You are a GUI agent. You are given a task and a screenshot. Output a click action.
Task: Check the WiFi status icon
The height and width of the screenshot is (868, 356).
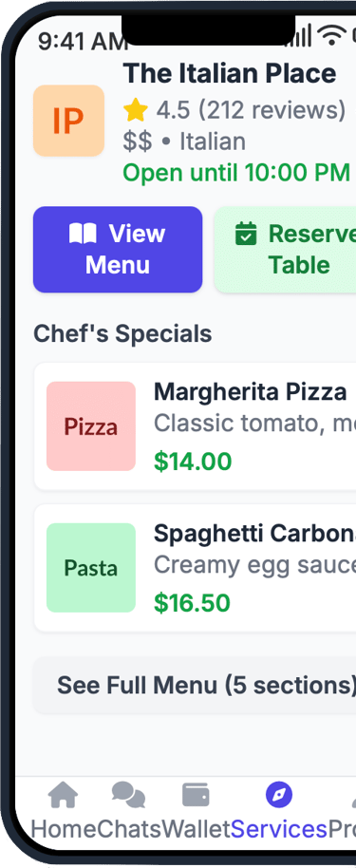[331, 34]
